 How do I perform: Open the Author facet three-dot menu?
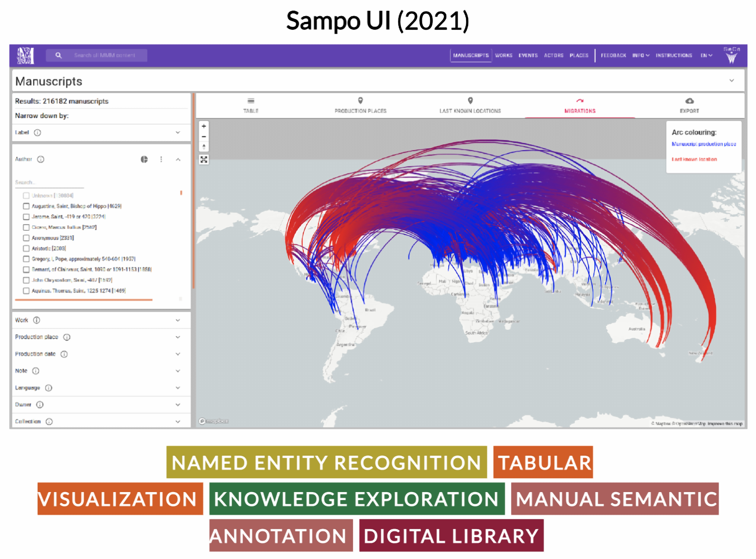tap(161, 159)
